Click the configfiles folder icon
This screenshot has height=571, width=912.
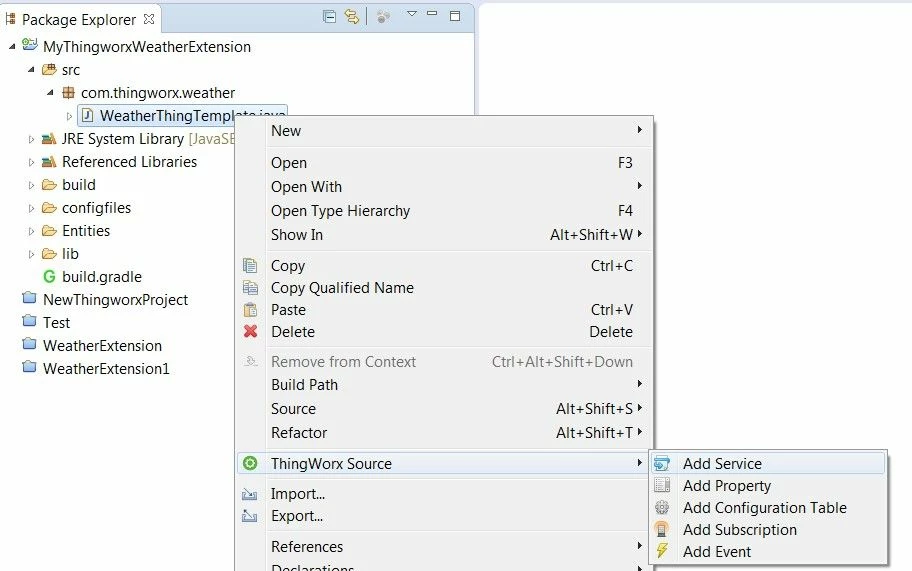(49, 208)
